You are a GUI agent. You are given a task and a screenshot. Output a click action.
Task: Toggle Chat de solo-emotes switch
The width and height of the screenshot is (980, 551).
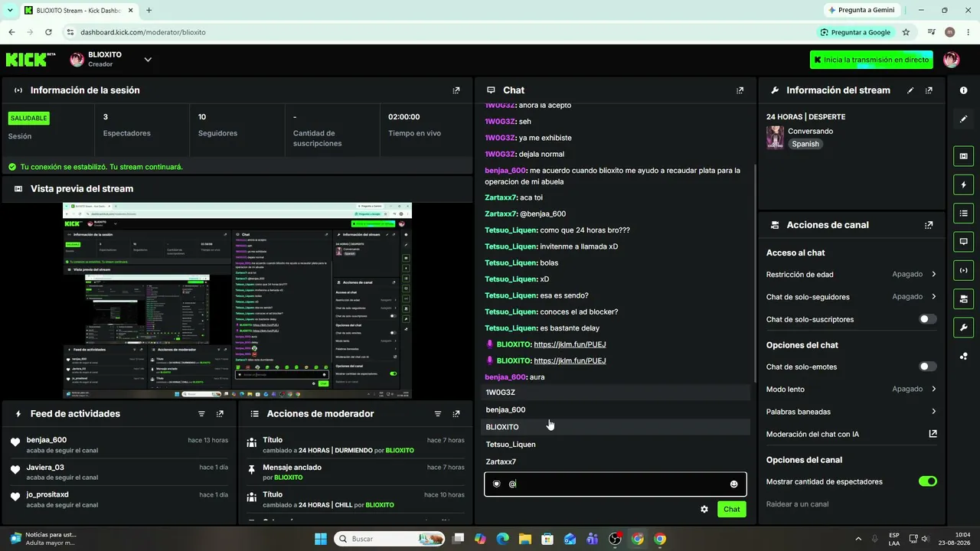pyautogui.click(x=927, y=367)
